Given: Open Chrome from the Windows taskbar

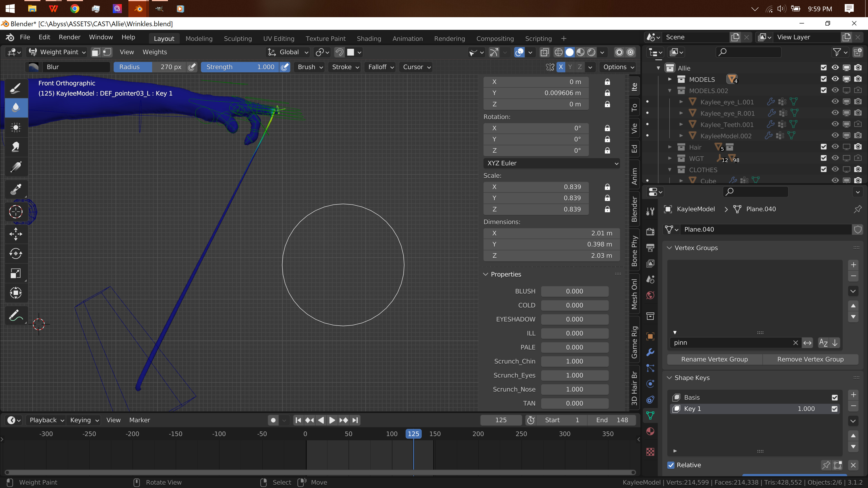Looking at the screenshot, I should [75, 9].
